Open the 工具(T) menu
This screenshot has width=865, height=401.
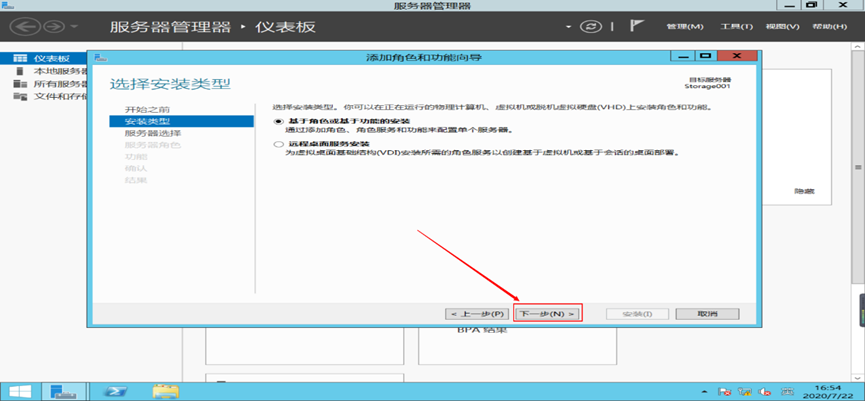(736, 26)
